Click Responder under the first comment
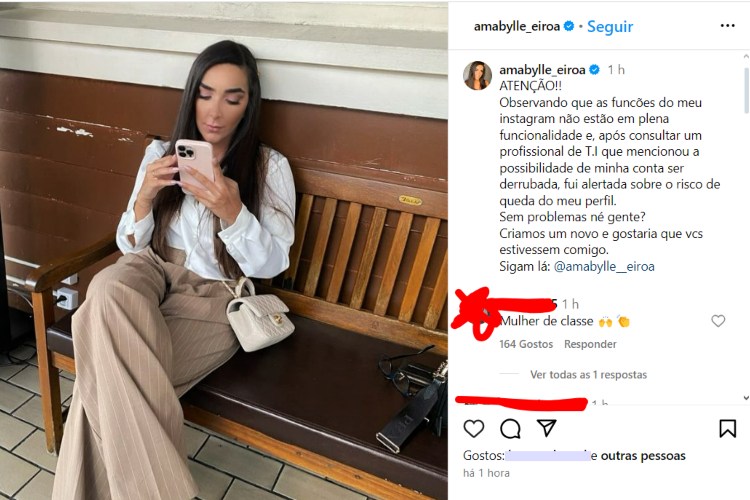Viewport: 750px width, 500px height. click(x=590, y=344)
